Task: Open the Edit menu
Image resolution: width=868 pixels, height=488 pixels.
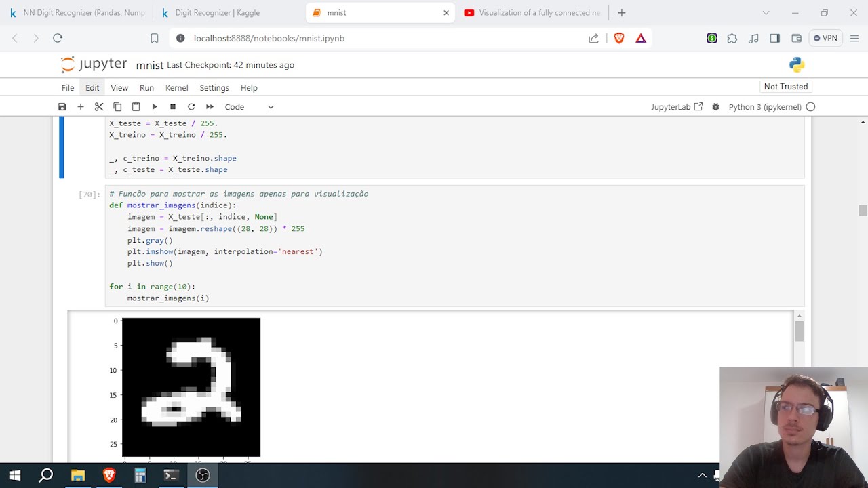Action: pos(92,88)
